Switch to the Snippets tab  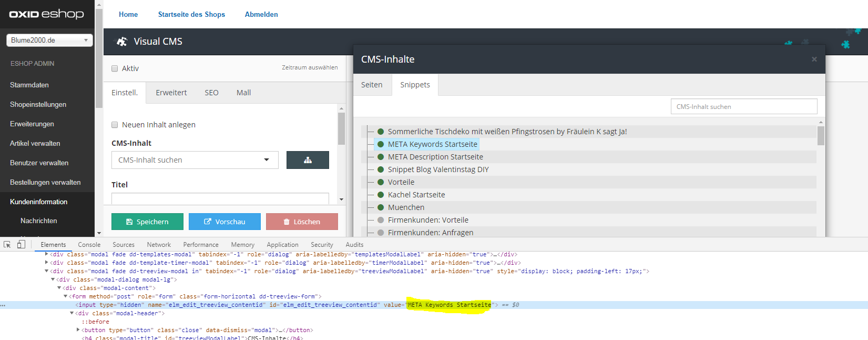[x=415, y=85]
